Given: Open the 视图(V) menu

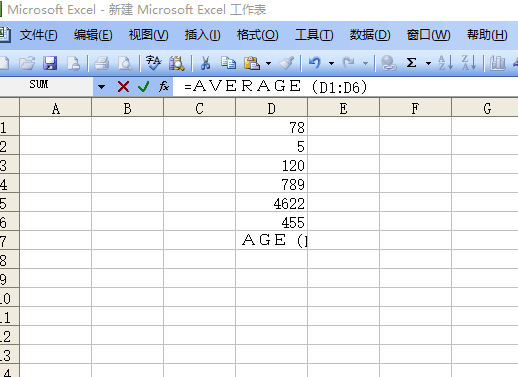Looking at the screenshot, I should (148, 35).
